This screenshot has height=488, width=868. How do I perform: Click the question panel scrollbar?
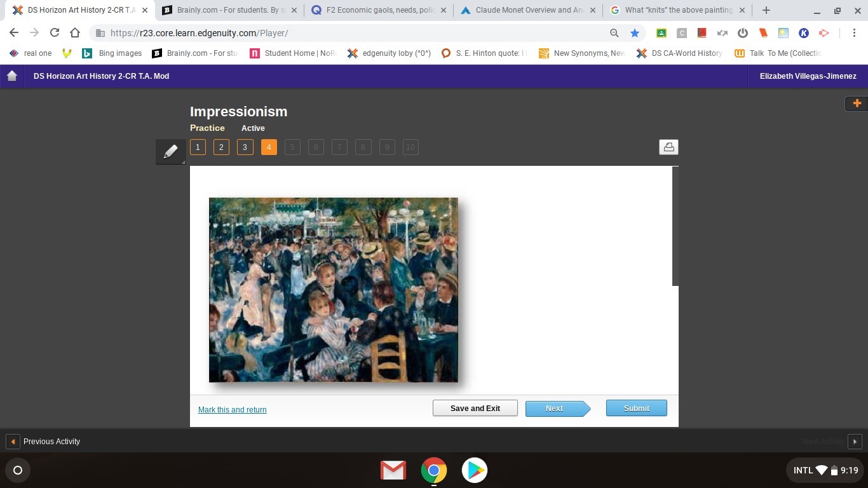[675, 226]
